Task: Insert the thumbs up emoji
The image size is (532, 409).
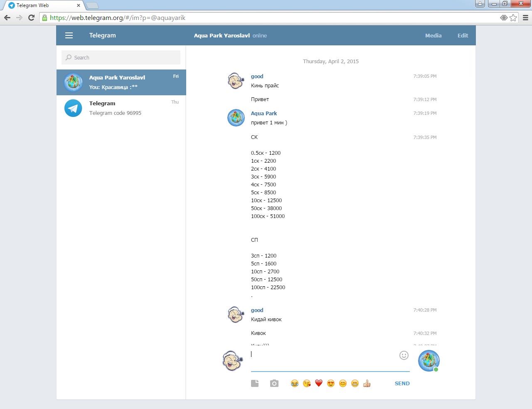Action: pos(367,383)
